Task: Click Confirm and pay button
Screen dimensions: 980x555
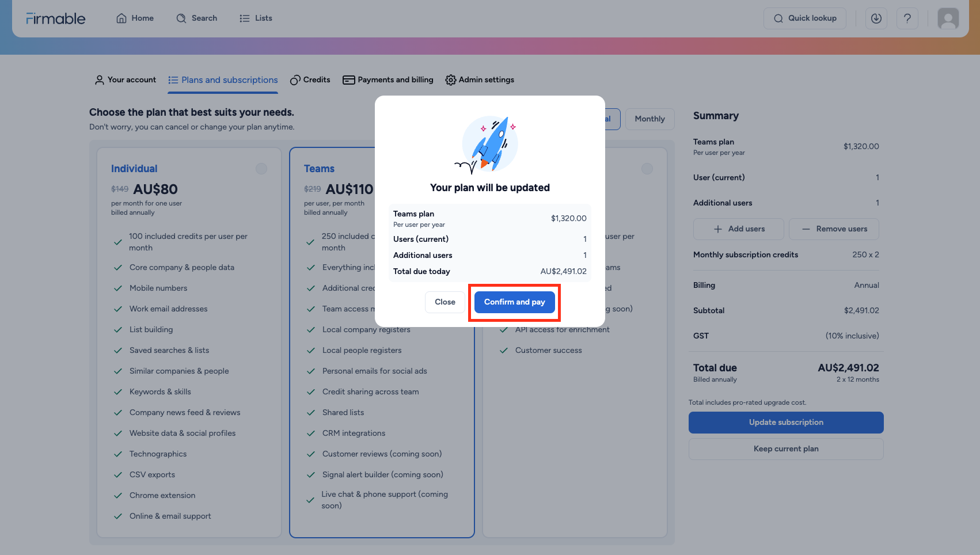Action: pyautogui.click(x=514, y=302)
